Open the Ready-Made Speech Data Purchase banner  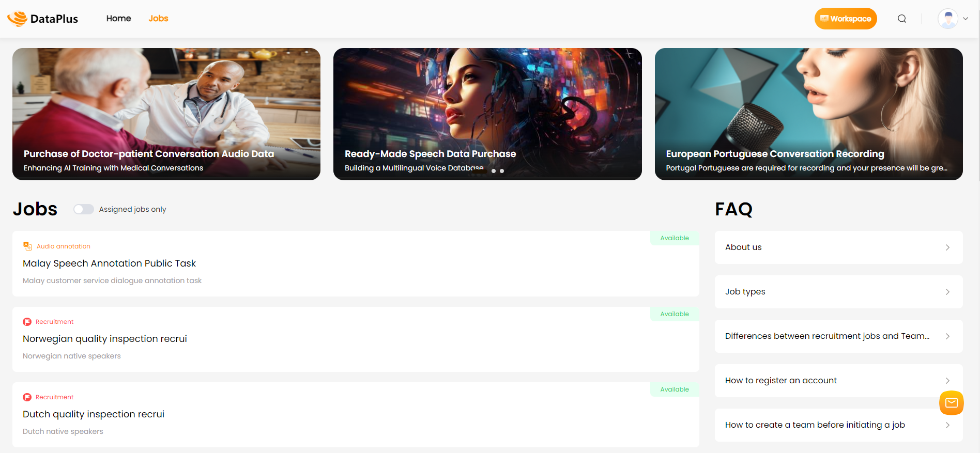pos(487,114)
